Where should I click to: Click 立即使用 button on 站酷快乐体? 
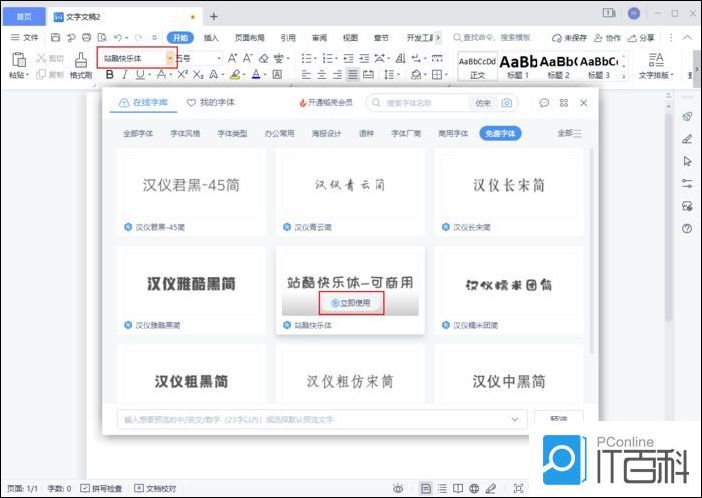(351, 303)
